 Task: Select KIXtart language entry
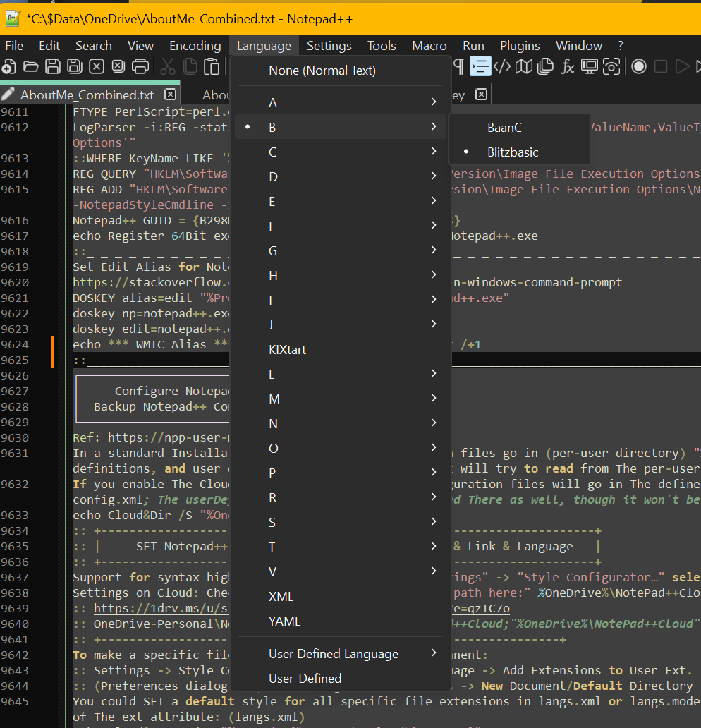coord(341,350)
